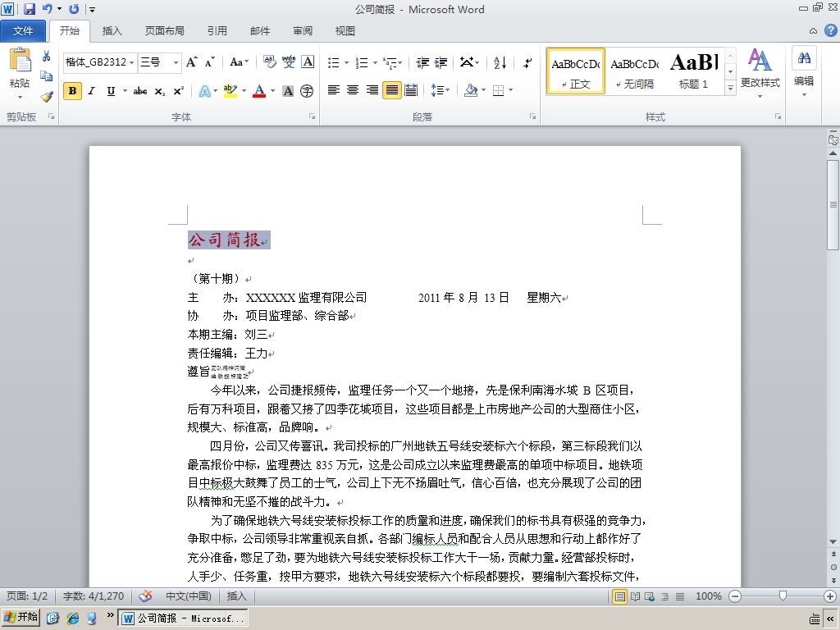Apply strikethrough formatting
The width and height of the screenshot is (840, 630).
tap(140, 91)
